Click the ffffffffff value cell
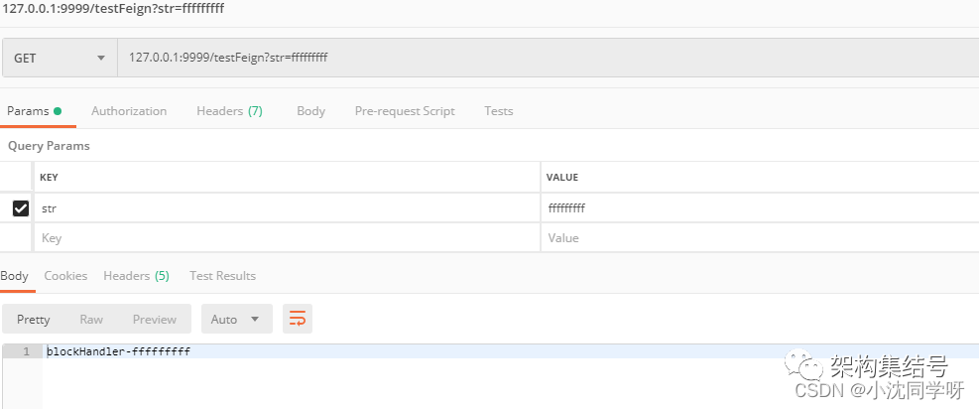 click(x=759, y=208)
